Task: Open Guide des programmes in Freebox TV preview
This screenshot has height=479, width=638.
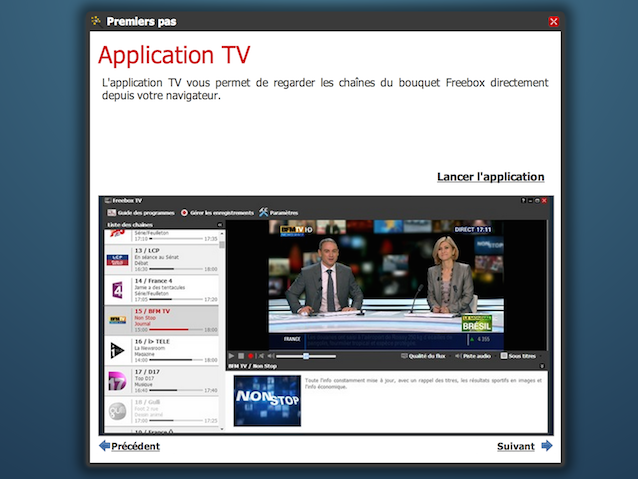Action: point(141,213)
